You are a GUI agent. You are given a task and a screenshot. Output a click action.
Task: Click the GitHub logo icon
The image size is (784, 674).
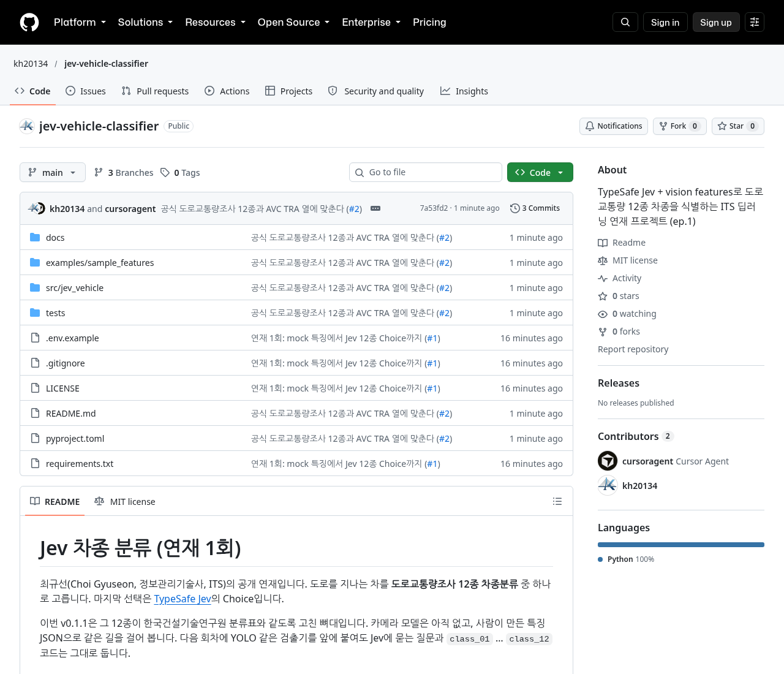coord(29,22)
